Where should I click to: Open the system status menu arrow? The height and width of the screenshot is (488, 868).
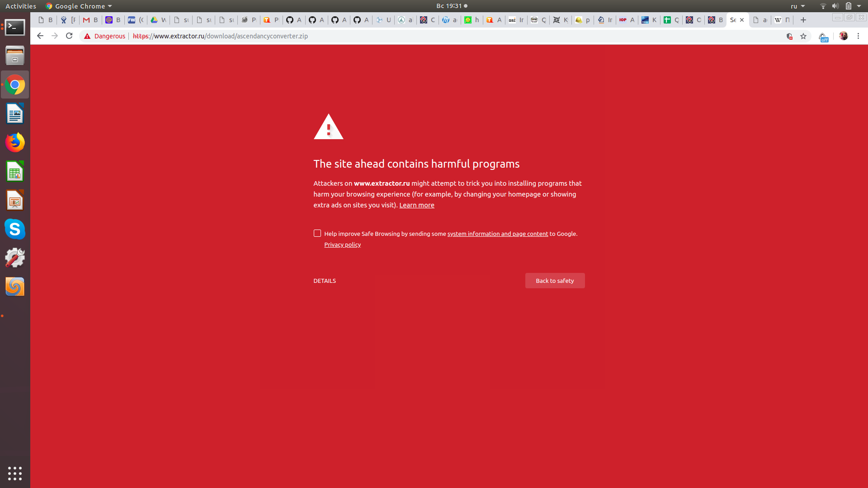pos(859,6)
